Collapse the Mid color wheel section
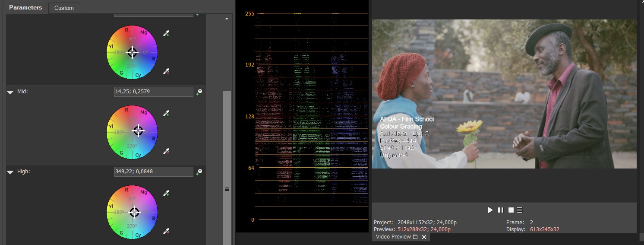The image size is (644, 245). click(10, 92)
